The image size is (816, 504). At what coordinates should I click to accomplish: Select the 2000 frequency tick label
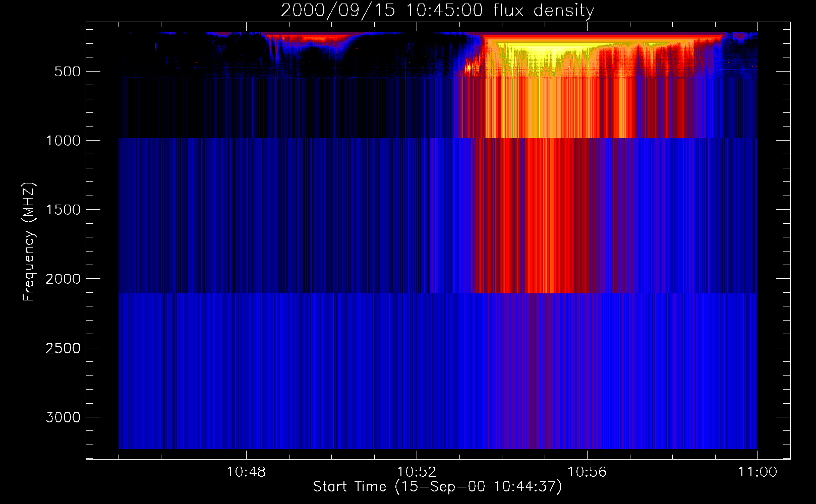(x=63, y=279)
